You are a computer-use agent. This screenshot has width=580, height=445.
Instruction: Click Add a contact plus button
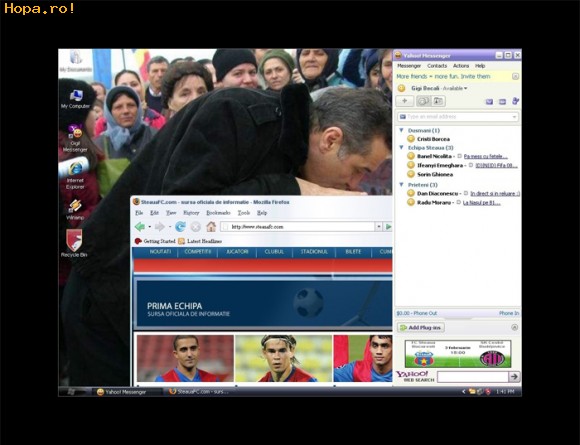405,101
